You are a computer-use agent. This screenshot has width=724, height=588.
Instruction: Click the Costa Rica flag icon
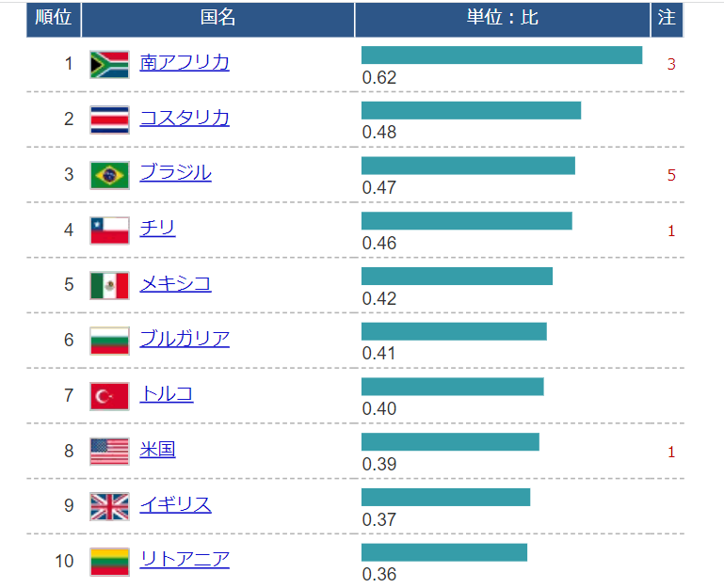click(x=109, y=119)
